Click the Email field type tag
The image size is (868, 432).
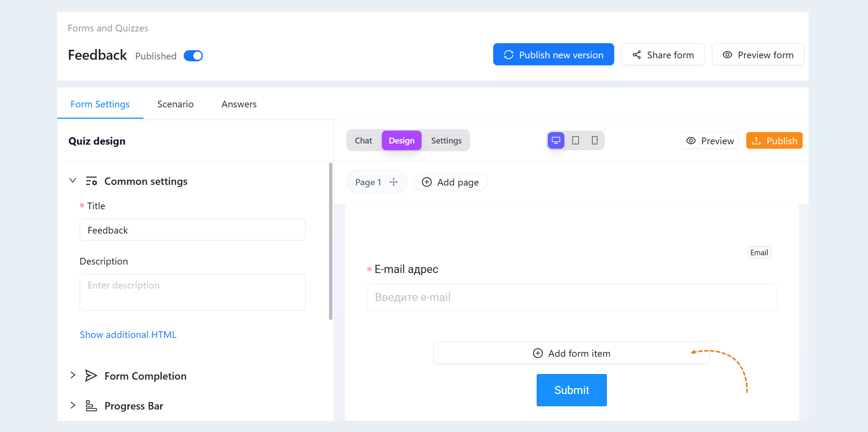pos(759,253)
